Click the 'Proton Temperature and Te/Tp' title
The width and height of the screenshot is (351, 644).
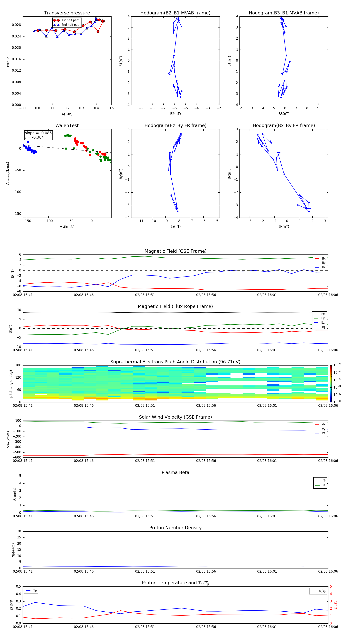175,583
